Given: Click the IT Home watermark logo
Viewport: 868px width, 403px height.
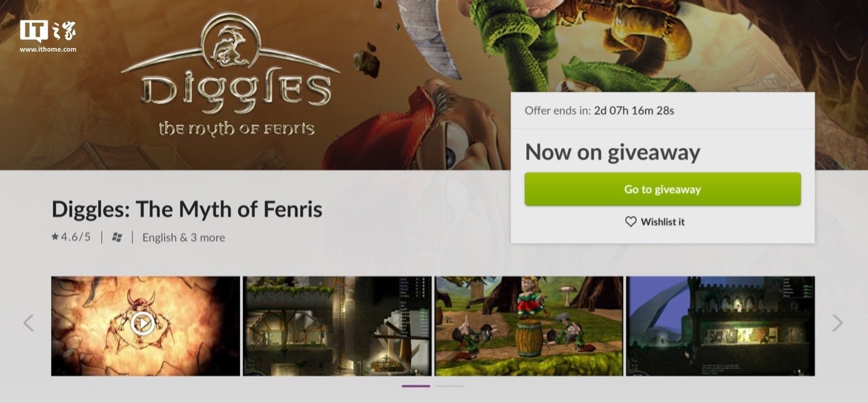Looking at the screenshot, I should [x=48, y=31].
